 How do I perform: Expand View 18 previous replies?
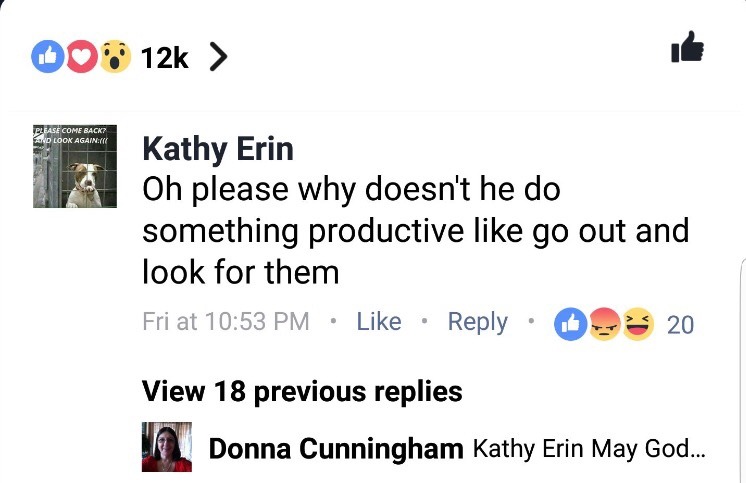point(302,391)
